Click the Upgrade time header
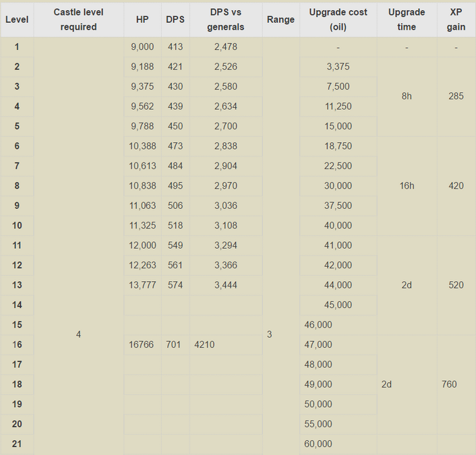The height and width of the screenshot is (455, 476). pyautogui.click(x=407, y=20)
